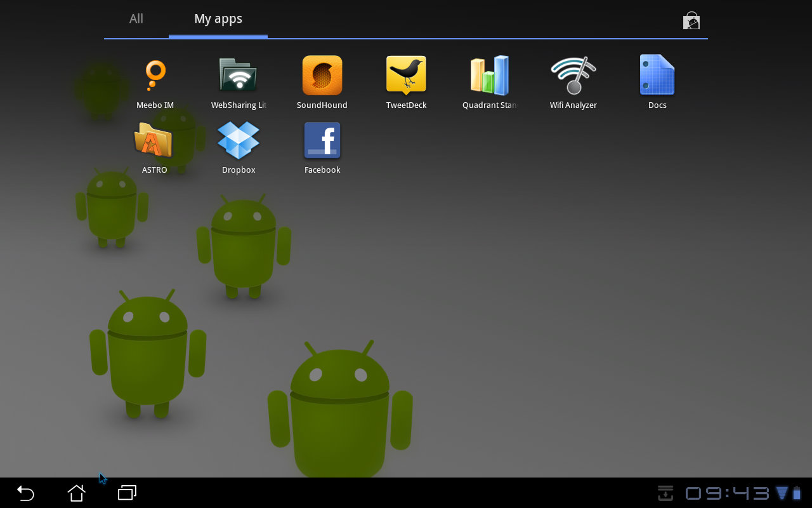Click the "Facebook" label

[322, 170]
